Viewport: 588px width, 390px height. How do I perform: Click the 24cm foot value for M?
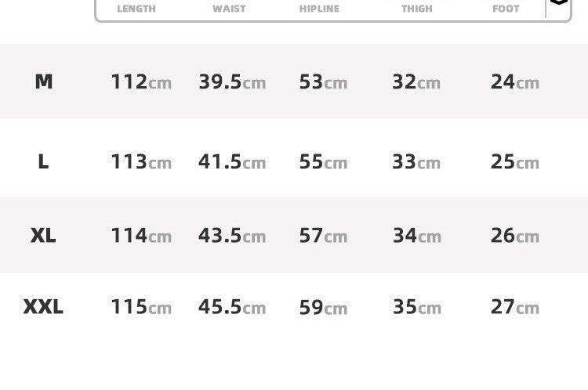[x=515, y=81]
